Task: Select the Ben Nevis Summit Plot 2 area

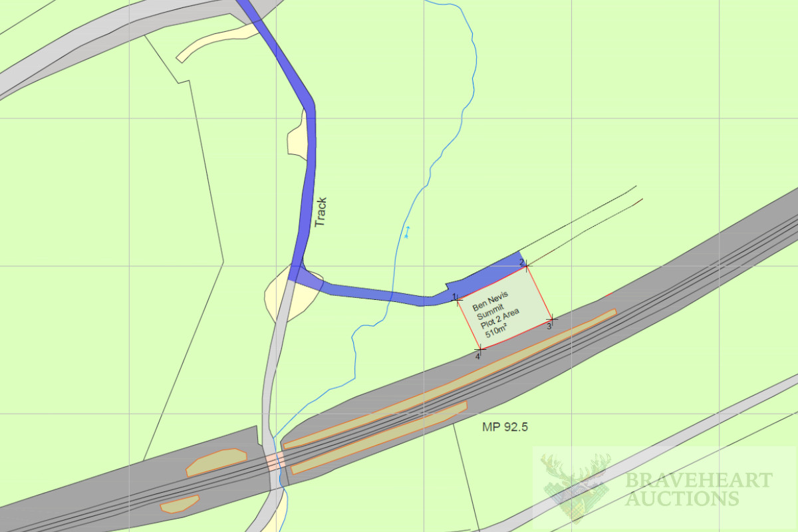Action: coord(505,308)
